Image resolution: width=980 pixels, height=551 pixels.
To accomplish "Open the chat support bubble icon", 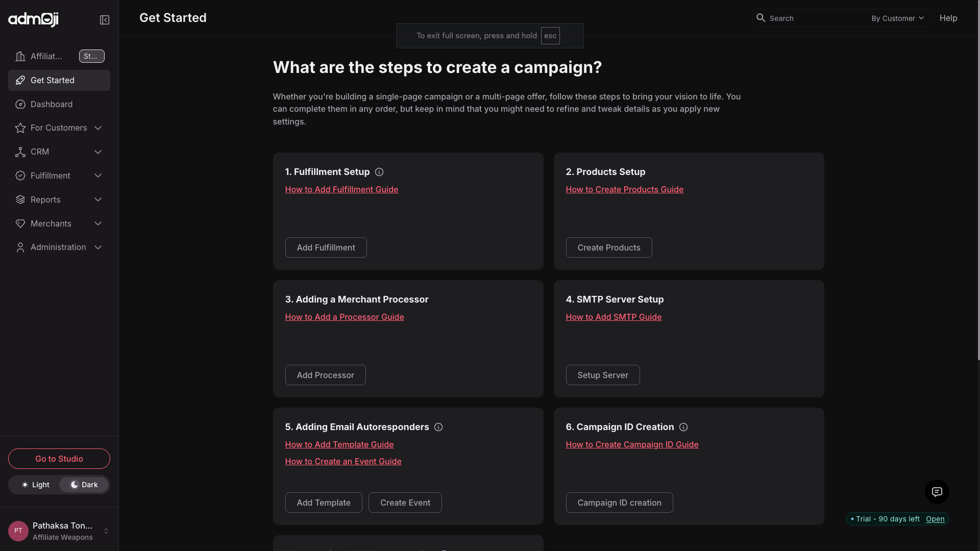I will [x=937, y=492].
